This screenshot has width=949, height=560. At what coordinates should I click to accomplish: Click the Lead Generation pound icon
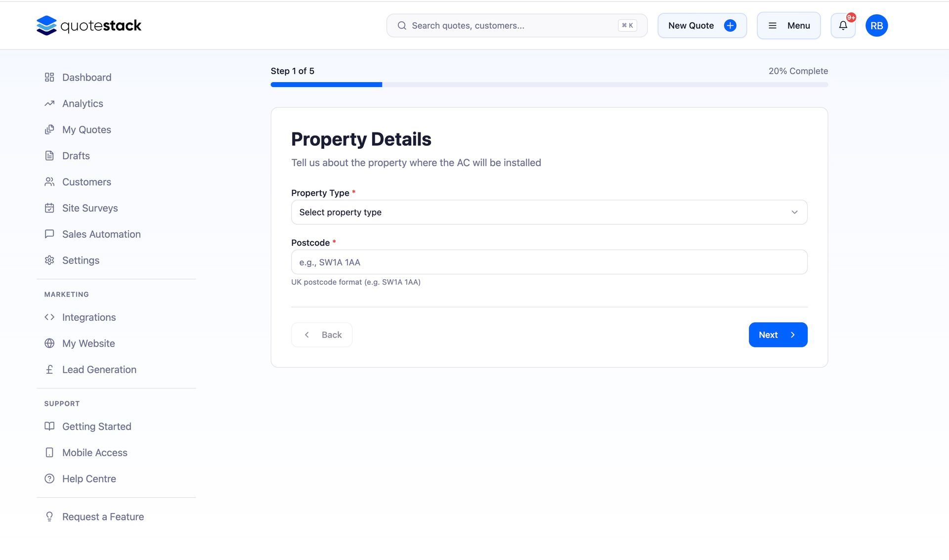click(49, 370)
